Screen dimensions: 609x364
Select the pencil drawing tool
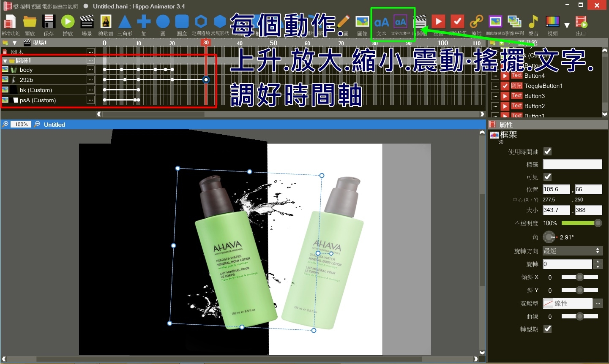pos(343,22)
